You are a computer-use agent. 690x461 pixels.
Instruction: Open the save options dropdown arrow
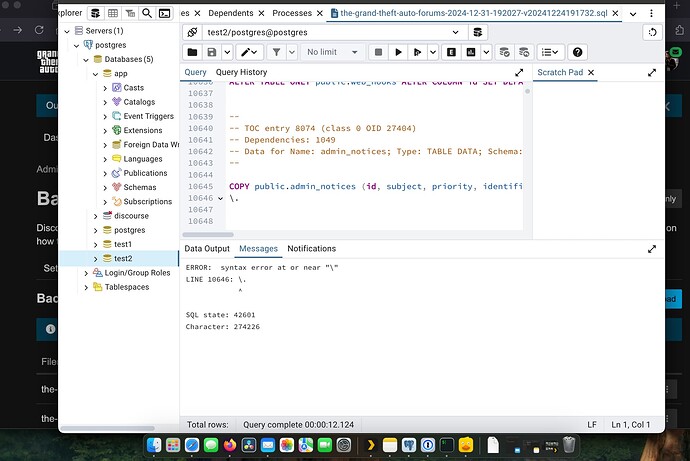(227, 52)
